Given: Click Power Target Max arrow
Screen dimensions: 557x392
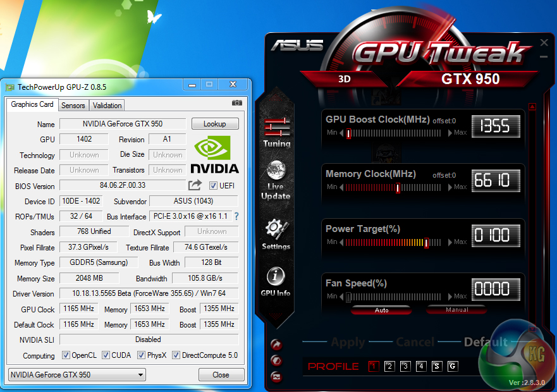Looking at the screenshot, I should pos(450,242).
